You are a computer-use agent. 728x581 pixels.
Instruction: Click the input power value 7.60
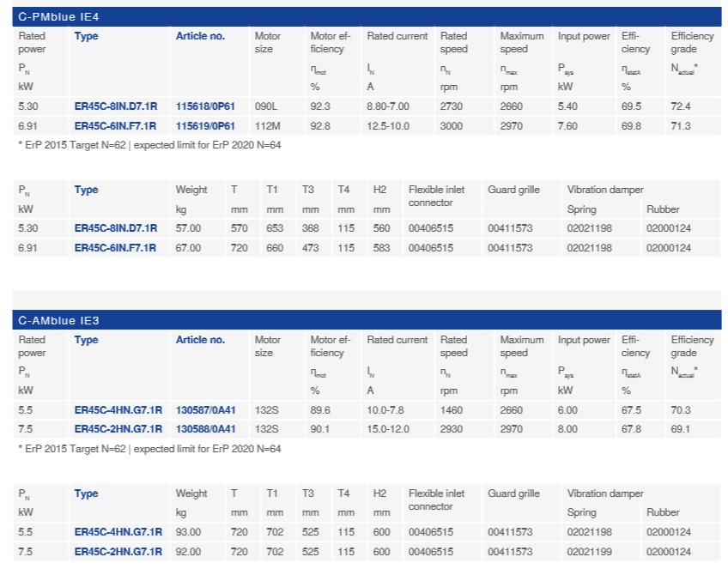coord(568,125)
